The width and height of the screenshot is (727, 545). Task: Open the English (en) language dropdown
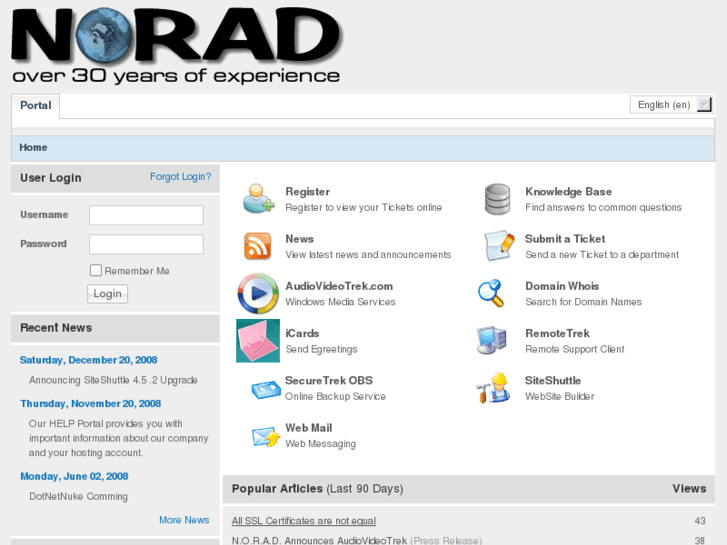[x=670, y=105]
